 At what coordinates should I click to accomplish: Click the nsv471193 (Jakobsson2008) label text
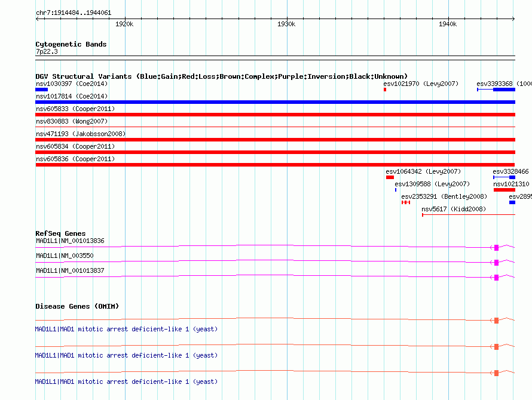click(x=81, y=134)
